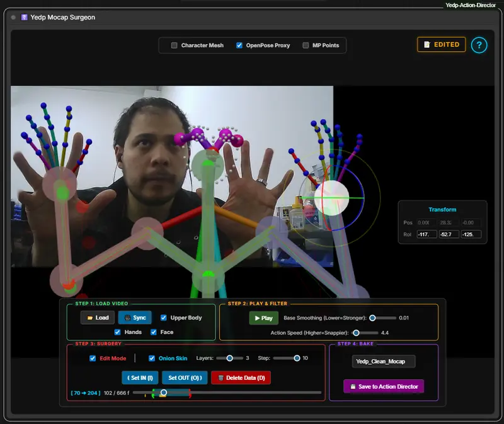Toggle the Upper Body checkbox
Screen dimensions: 504x424
(164, 318)
